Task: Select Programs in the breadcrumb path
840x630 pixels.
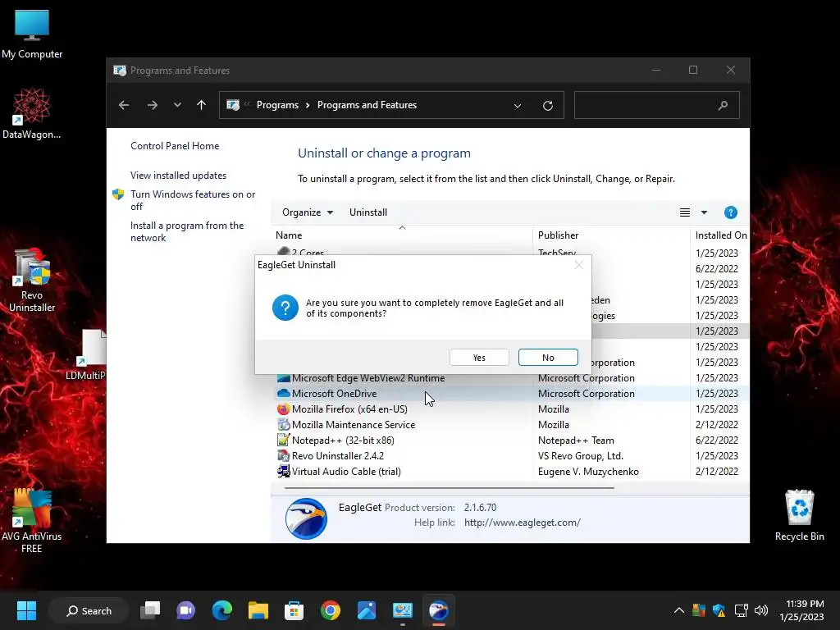Action: [x=277, y=105]
